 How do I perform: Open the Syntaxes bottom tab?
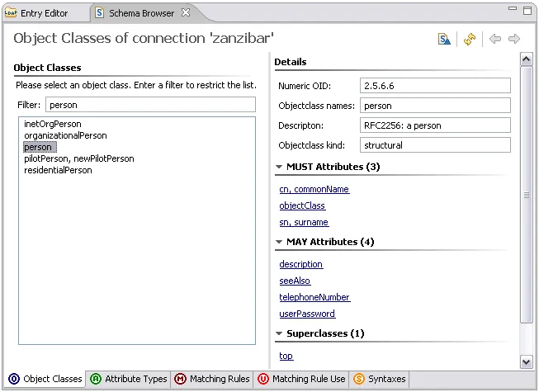click(x=380, y=379)
